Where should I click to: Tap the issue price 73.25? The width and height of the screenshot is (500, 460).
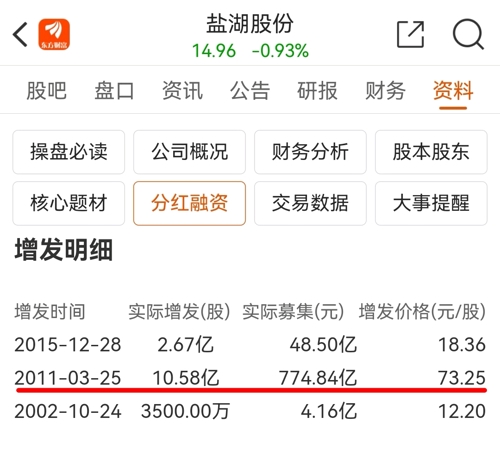[x=462, y=378]
